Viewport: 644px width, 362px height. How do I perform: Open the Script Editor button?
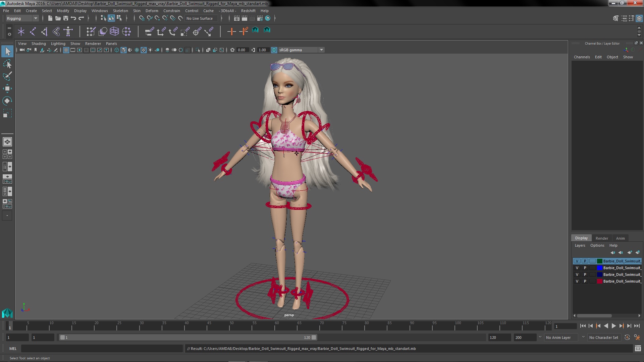(638, 349)
